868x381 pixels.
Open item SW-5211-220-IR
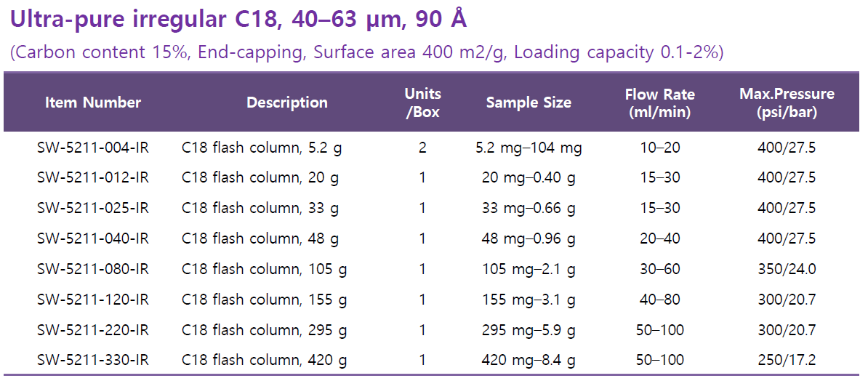pos(93,330)
